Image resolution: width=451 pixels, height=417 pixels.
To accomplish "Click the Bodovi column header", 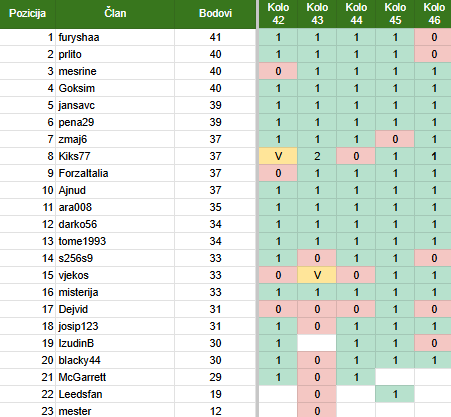I will (x=215, y=14).
